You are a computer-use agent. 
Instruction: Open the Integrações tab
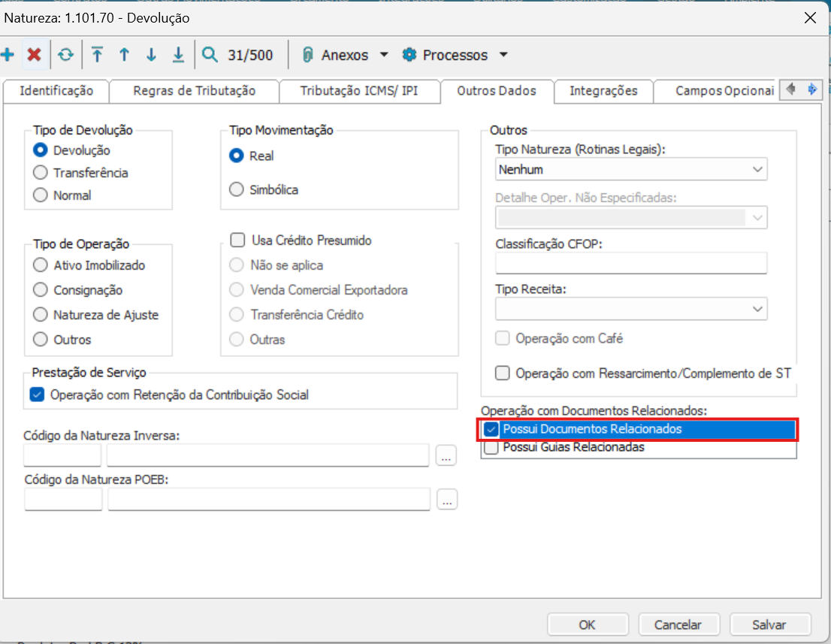click(603, 91)
